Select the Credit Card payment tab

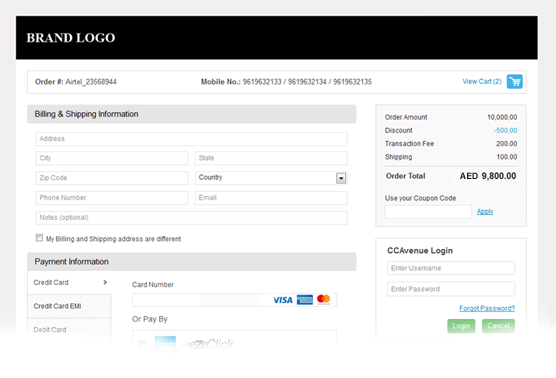[x=70, y=283]
